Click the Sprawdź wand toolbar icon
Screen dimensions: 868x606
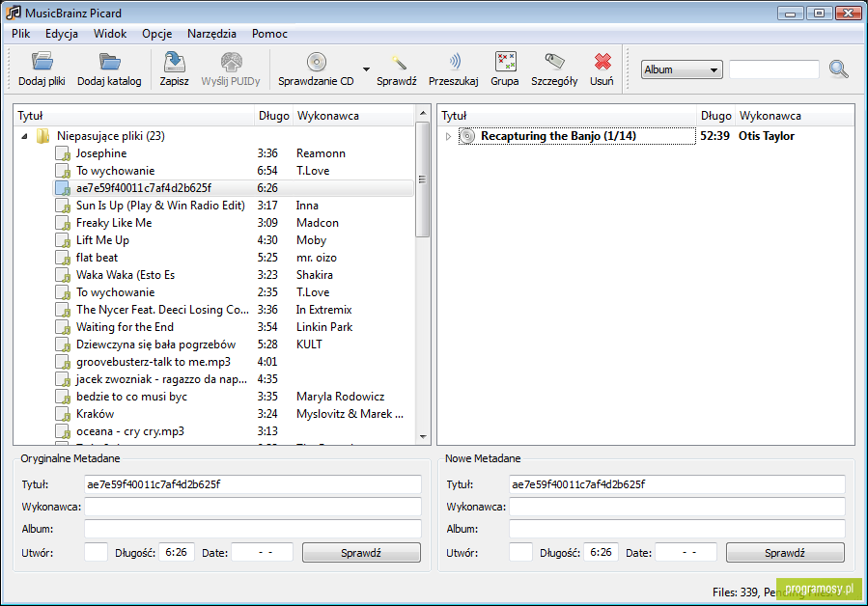click(397, 62)
